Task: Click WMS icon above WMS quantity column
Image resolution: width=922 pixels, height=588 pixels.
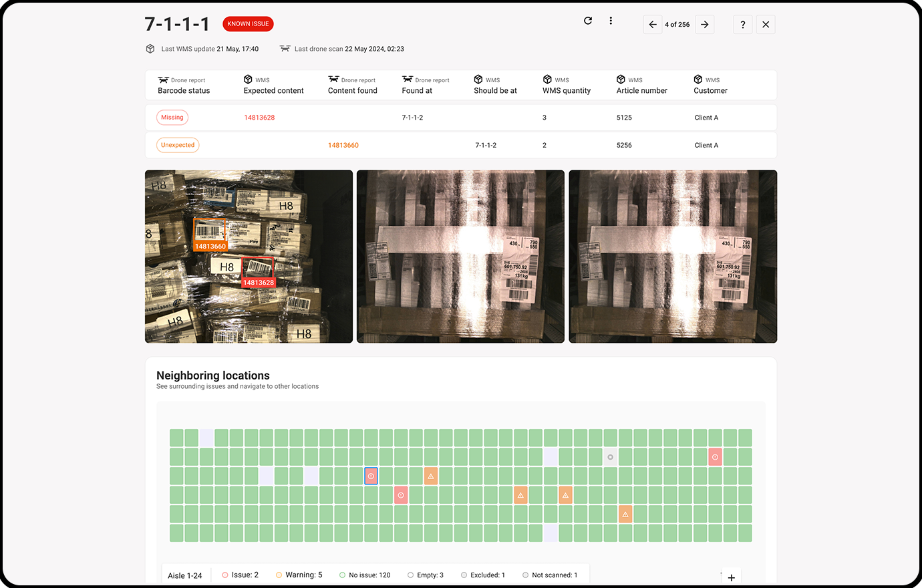Action: click(547, 80)
